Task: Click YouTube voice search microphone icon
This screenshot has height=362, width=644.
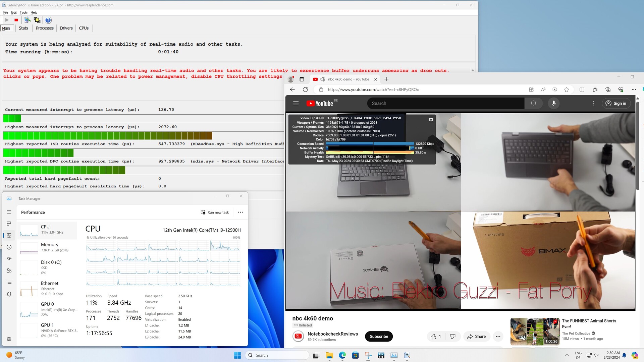Action: (x=553, y=103)
